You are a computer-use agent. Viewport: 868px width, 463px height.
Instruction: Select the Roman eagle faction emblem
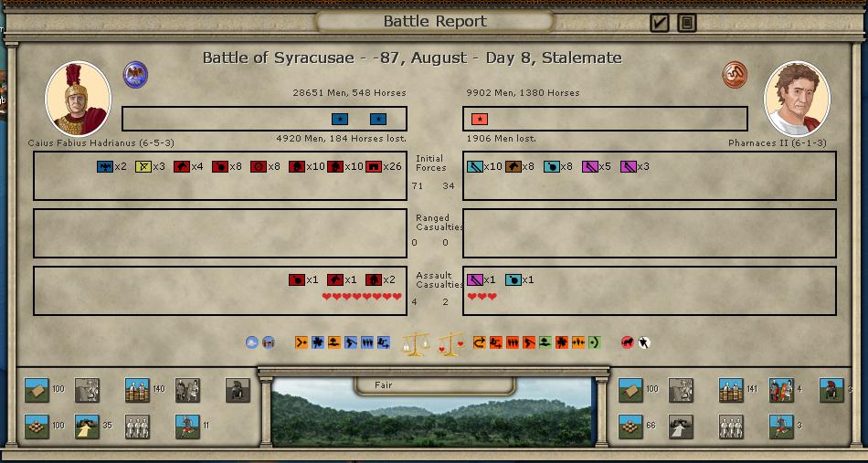pyautogui.click(x=135, y=74)
